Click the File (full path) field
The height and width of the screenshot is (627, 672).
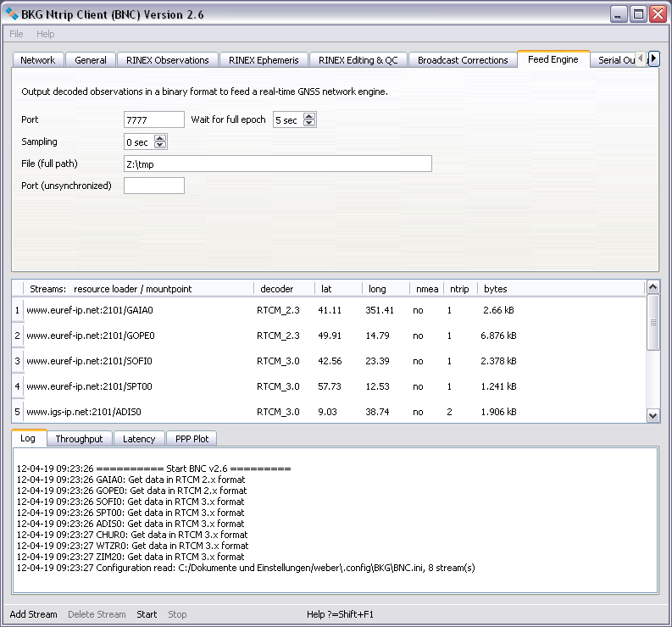[277, 164]
